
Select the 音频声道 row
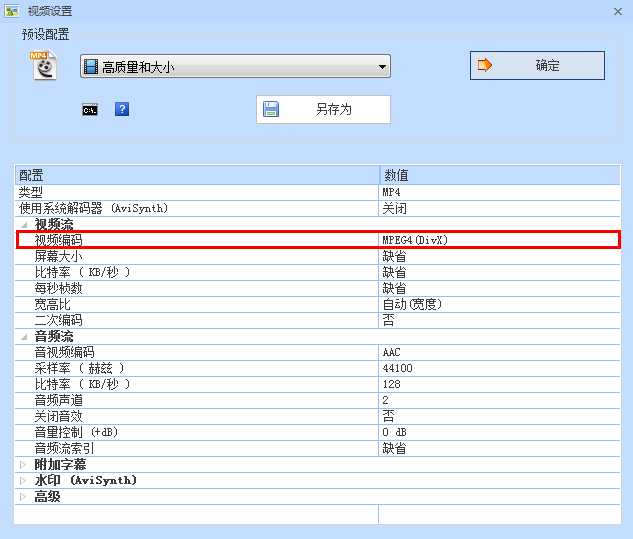318,401
